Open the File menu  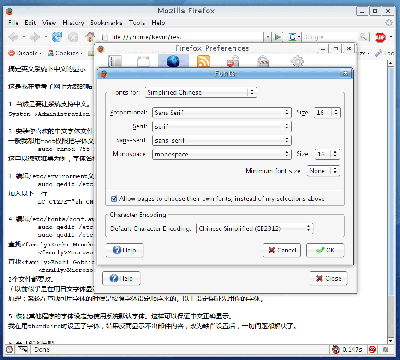pyautogui.click(x=13, y=23)
